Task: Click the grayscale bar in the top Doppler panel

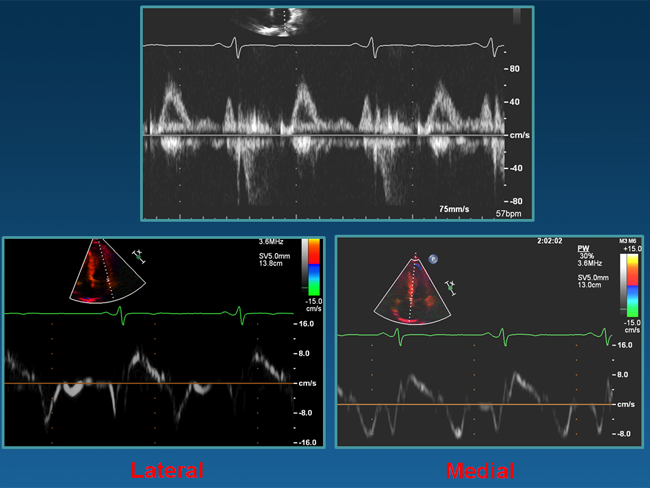Action: (516, 16)
